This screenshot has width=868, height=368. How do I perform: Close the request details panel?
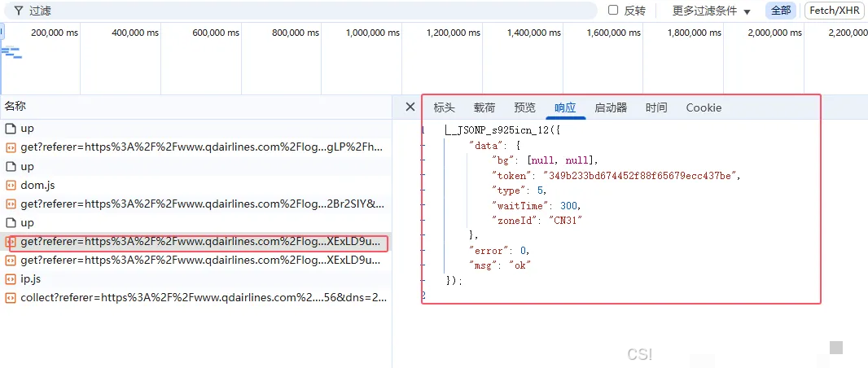(x=410, y=107)
